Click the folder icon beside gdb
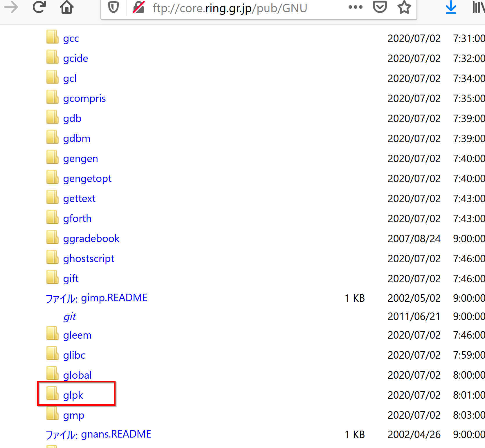Viewport: 485px width, 448px height. pyautogui.click(x=53, y=117)
